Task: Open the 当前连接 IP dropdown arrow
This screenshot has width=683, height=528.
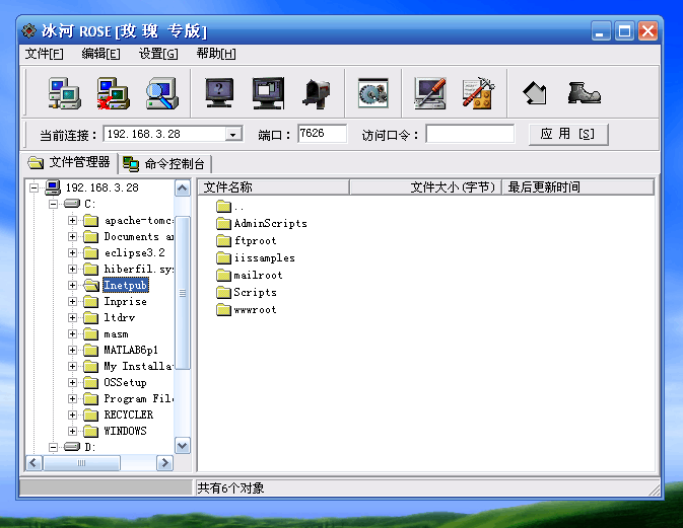Action: tap(233, 134)
